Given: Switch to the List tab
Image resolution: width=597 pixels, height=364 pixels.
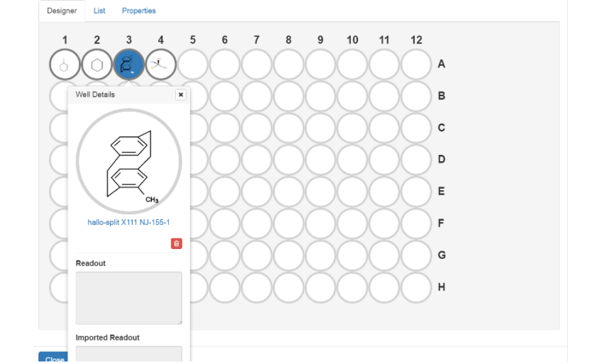Looking at the screenshot, I should 99,11.
